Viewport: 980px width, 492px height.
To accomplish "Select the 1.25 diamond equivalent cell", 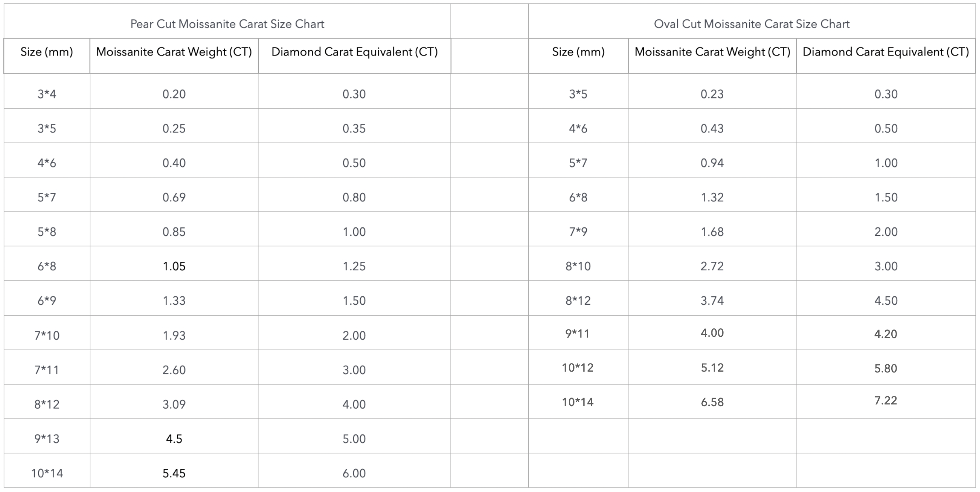I will click(354, 266).
